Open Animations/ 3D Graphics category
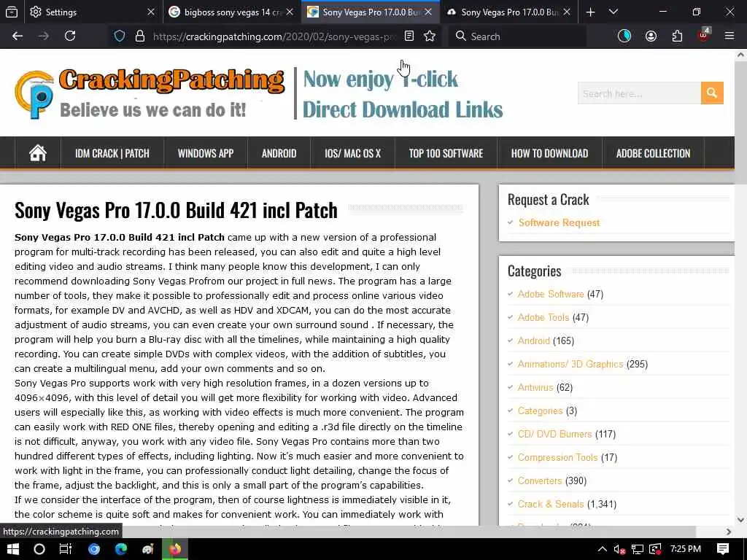 pos(570,365)
